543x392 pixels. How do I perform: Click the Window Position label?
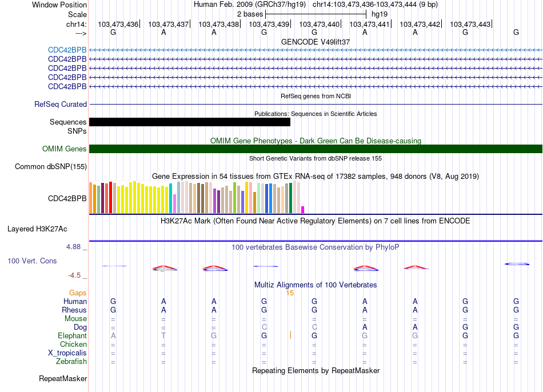click(x=59, y=5)
